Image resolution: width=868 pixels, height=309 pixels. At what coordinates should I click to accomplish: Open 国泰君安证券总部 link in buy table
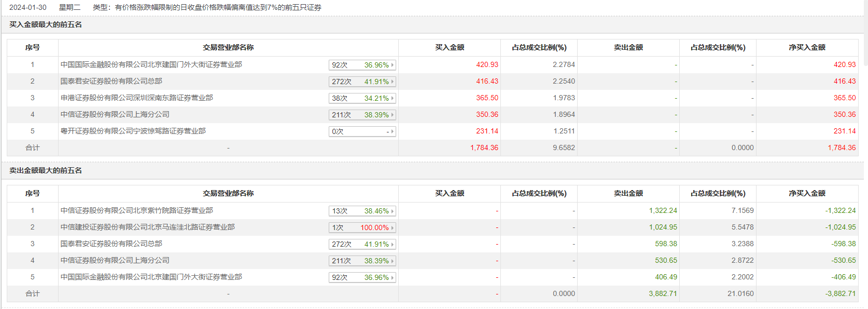pos(111,82)
